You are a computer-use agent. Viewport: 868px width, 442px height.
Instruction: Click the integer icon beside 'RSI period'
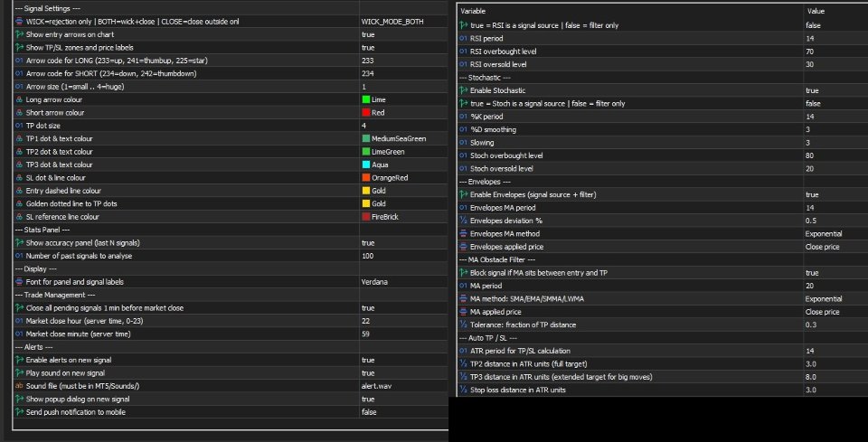click(464, 39)
